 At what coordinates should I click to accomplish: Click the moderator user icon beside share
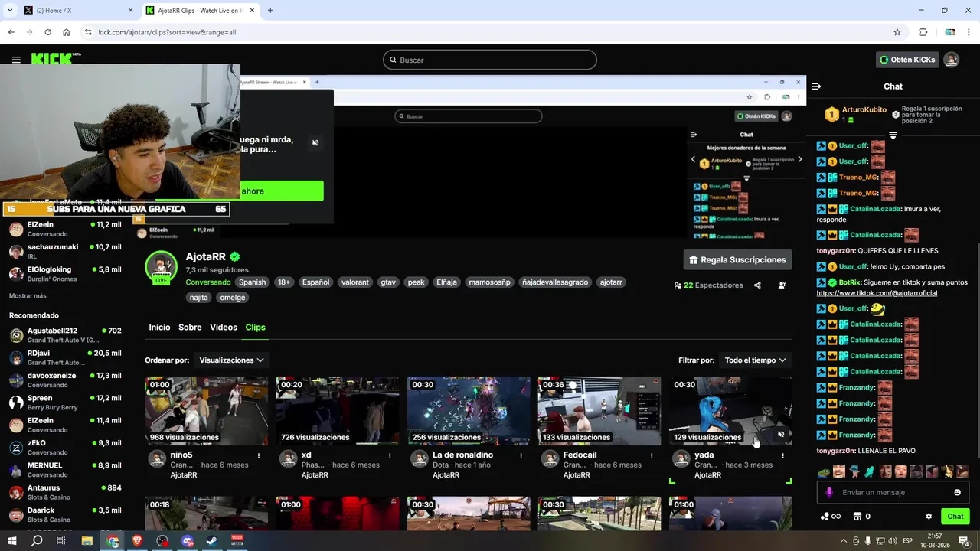[782, 285]
